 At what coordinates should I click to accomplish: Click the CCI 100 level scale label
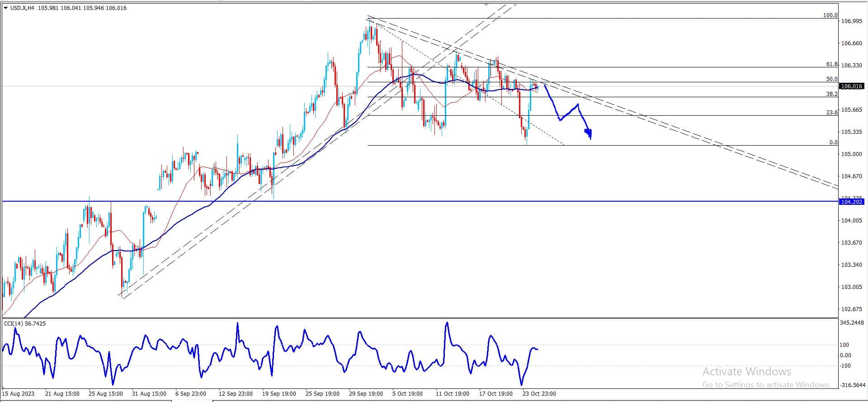point(844,345)
